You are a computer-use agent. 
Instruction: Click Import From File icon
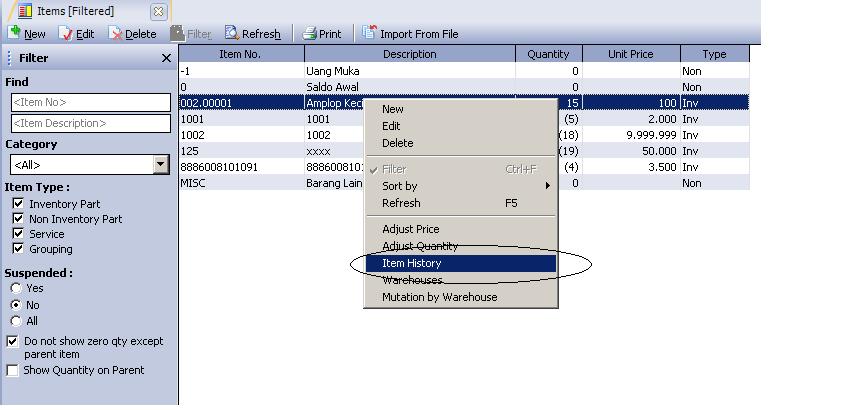pyautogui.click(x=369, y=33)
